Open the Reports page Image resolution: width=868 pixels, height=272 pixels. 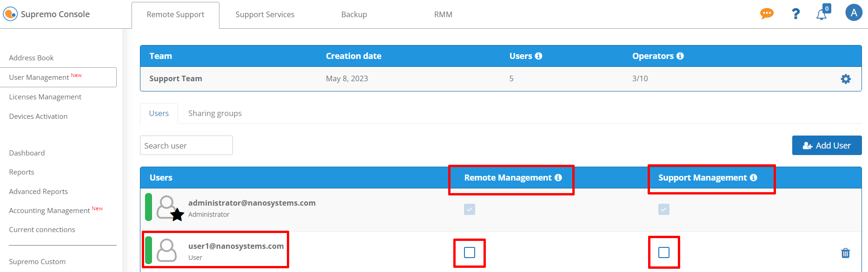(21, 172)
